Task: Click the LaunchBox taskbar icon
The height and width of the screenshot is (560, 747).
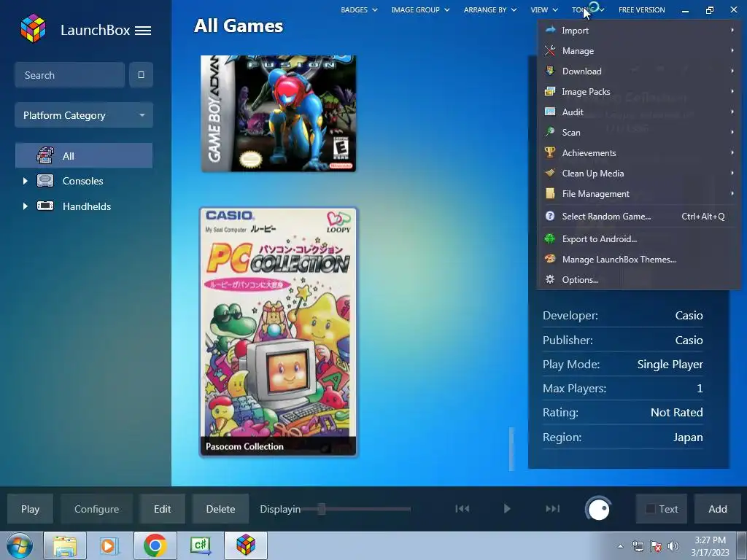Action: click(245, 545)
